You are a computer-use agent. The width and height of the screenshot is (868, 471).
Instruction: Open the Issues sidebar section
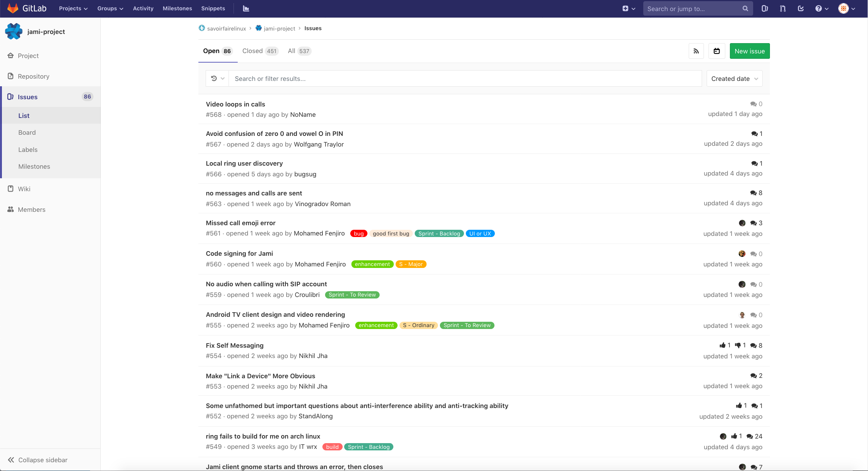50,97
